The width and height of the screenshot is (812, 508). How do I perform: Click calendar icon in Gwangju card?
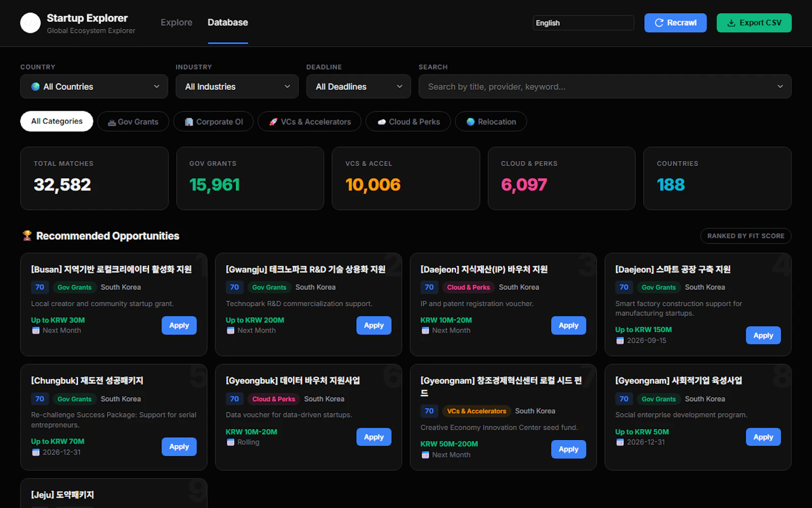[230, 331]
